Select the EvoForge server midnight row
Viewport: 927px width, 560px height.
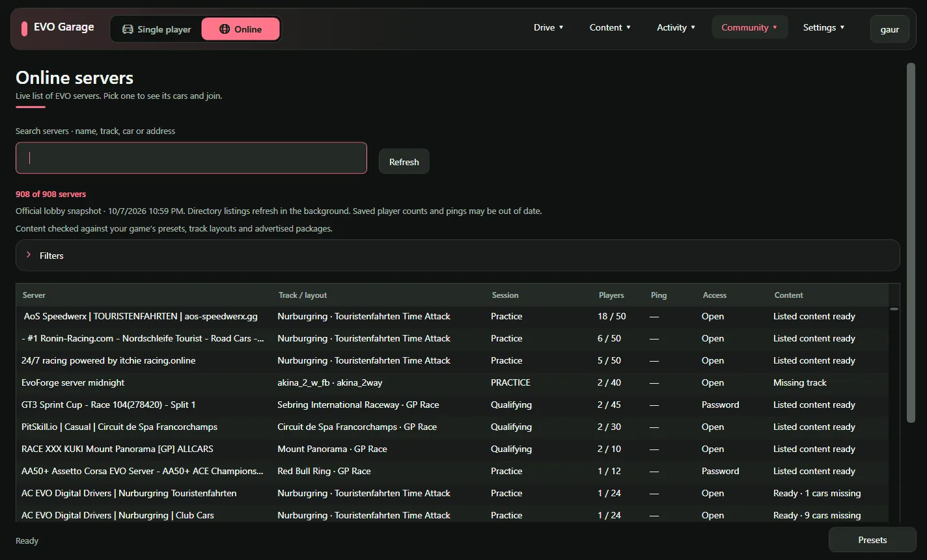[x=452, y=383]
